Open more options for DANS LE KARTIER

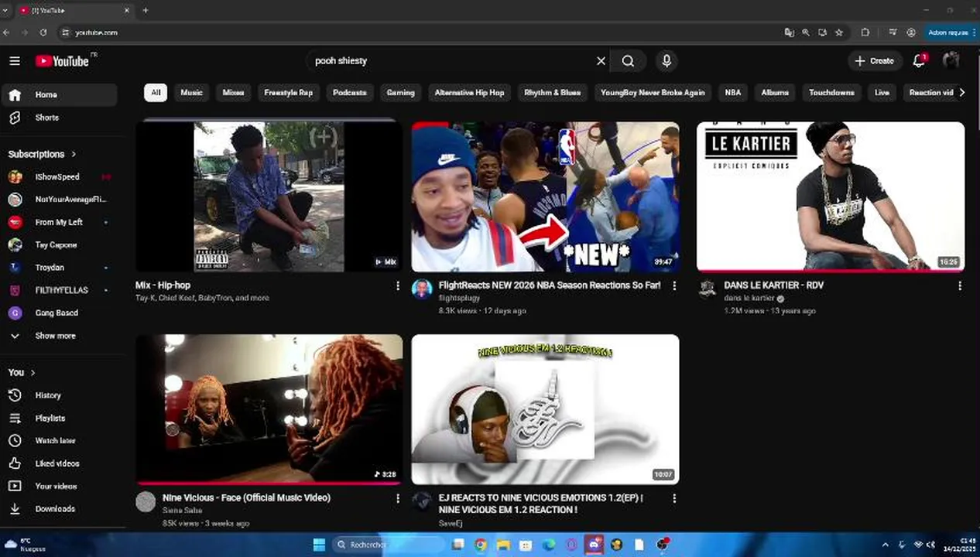coord(960,285)
